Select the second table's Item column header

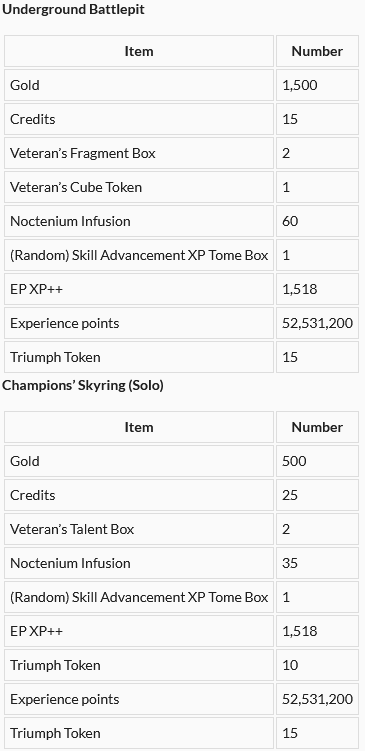click(139, 427)
